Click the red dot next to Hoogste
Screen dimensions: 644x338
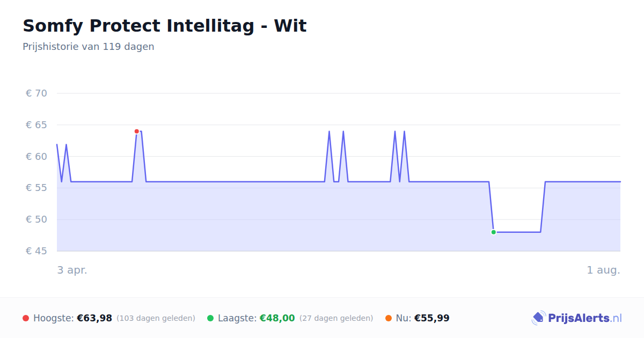(x=26, y=318)
